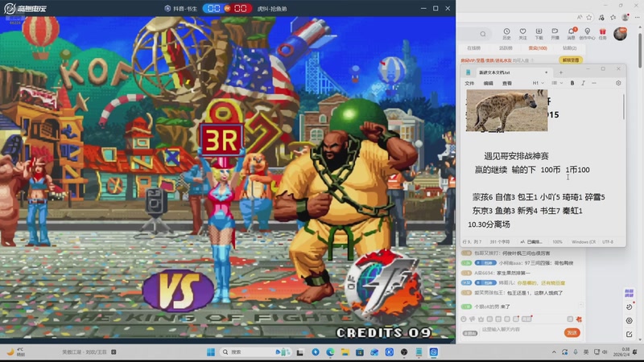This screenshot has height=362, width=644.
Task: Click the taskbar 搜索 search box
Action: point(254,352)
